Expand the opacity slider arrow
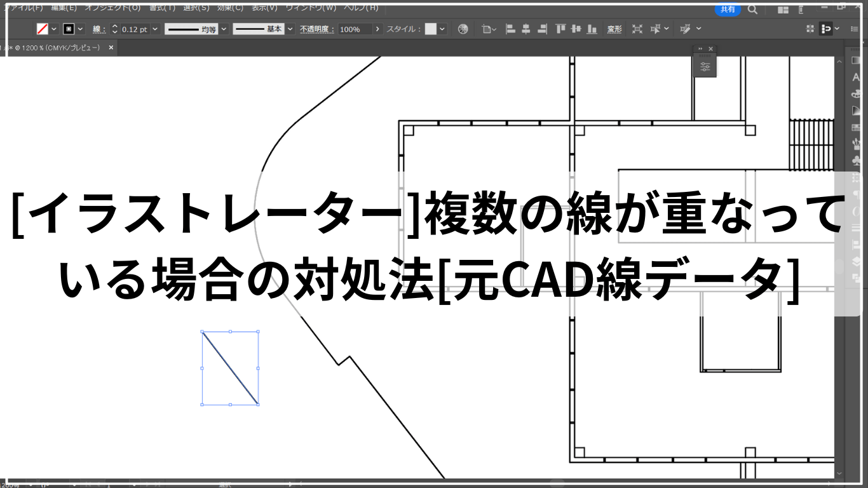868x488 pixels. (378, 29)
